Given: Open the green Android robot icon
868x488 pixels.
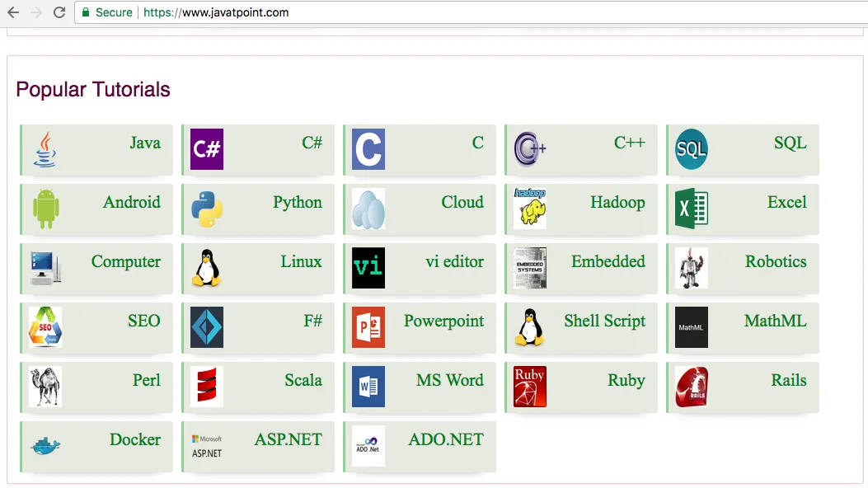Looking at the screenshot, I should pos(46,209).
